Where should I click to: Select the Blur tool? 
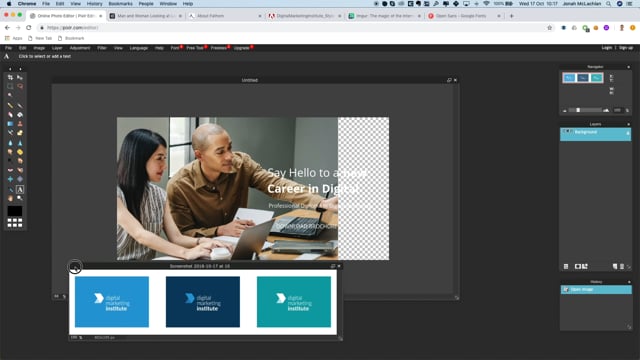point(10,143)
